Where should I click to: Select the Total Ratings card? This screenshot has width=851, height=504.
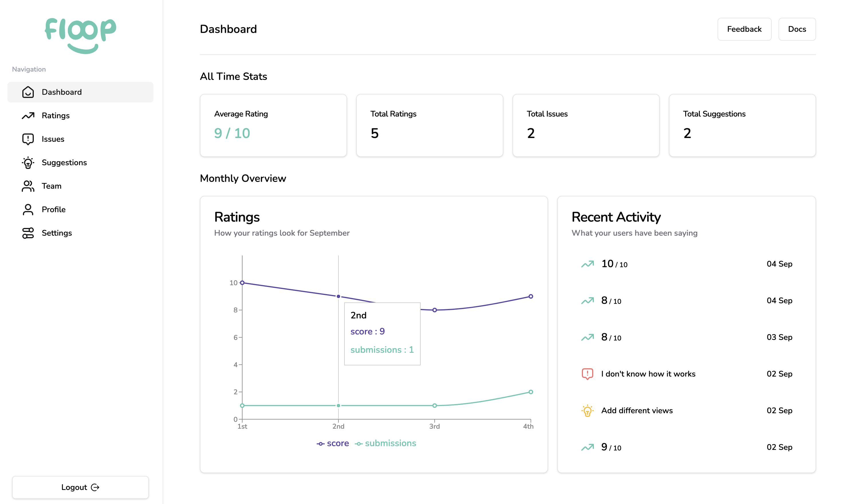pos(430,125)
